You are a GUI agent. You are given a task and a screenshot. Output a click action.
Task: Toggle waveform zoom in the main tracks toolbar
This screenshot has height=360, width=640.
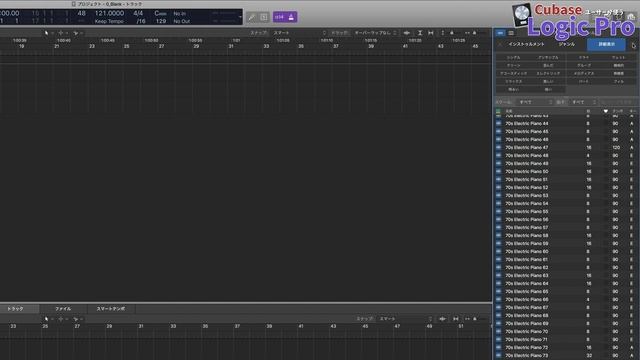[407, 33]
